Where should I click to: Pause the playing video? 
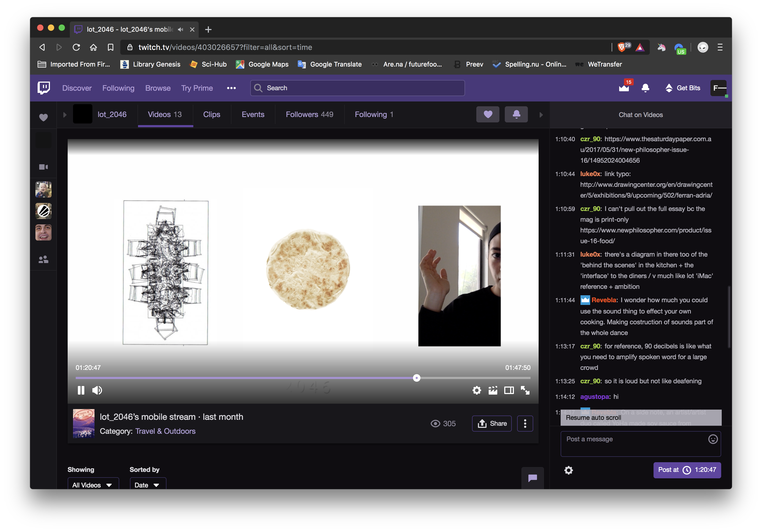pyautogui.click(x=81, y=390)
